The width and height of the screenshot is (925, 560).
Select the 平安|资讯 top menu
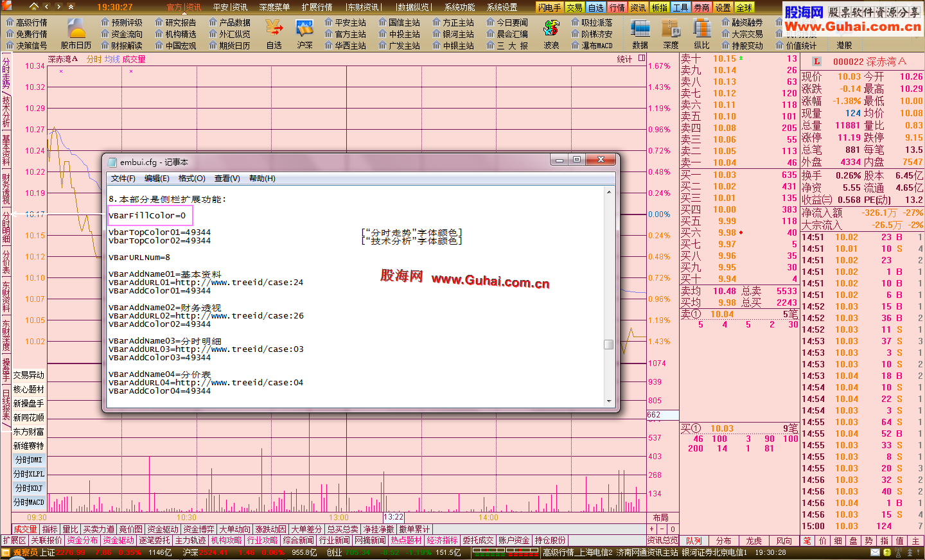pos(230,7)
